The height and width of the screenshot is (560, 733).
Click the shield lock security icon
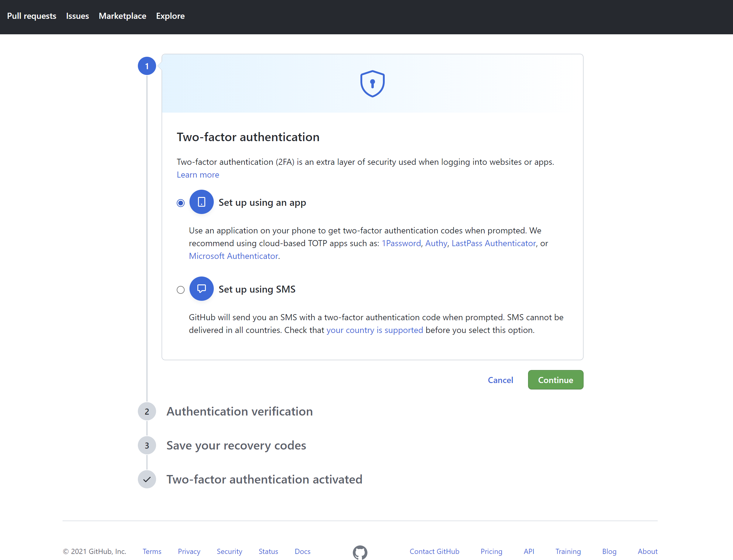tap(372, 83)
